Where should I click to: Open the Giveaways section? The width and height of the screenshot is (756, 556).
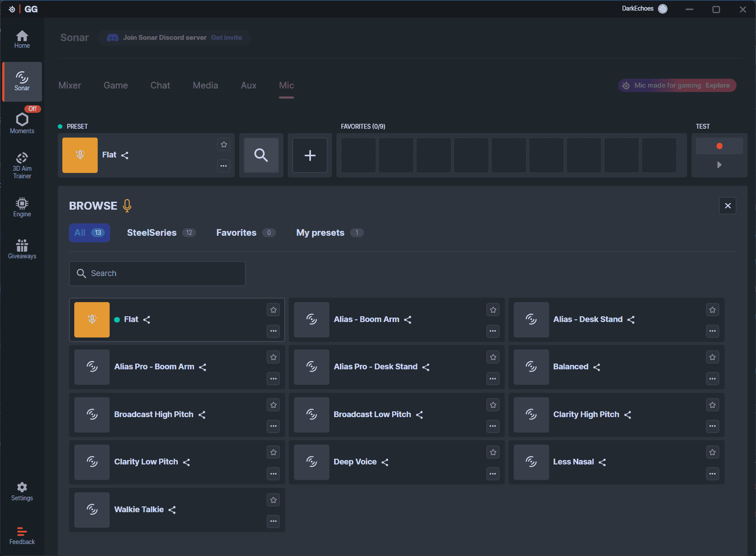coord(22,249)
